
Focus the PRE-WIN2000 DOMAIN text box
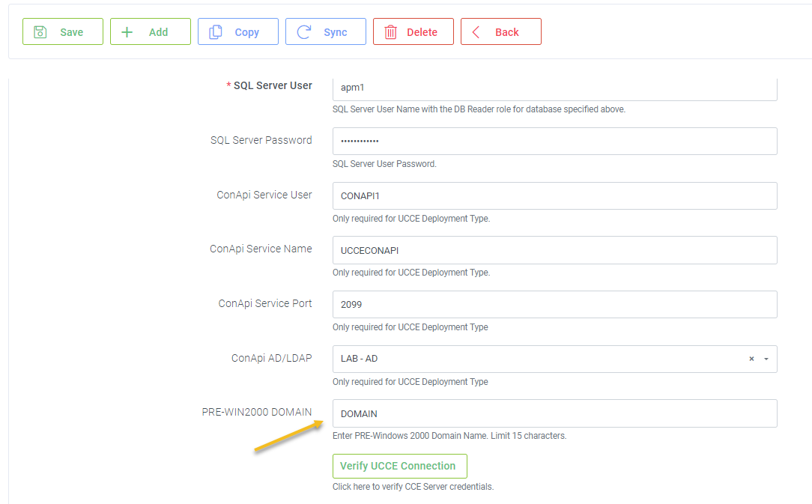554,413
